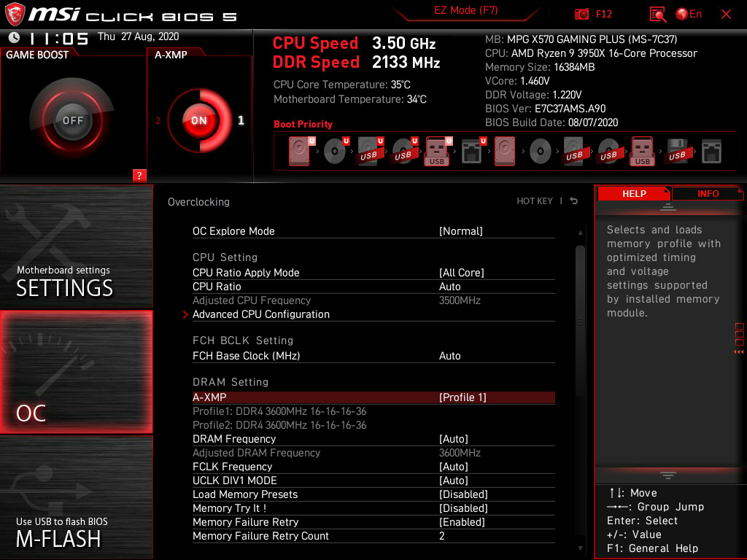Toggle the A-XMP ON knob
Screen dimensions: 747x560
tap(199, 120)
